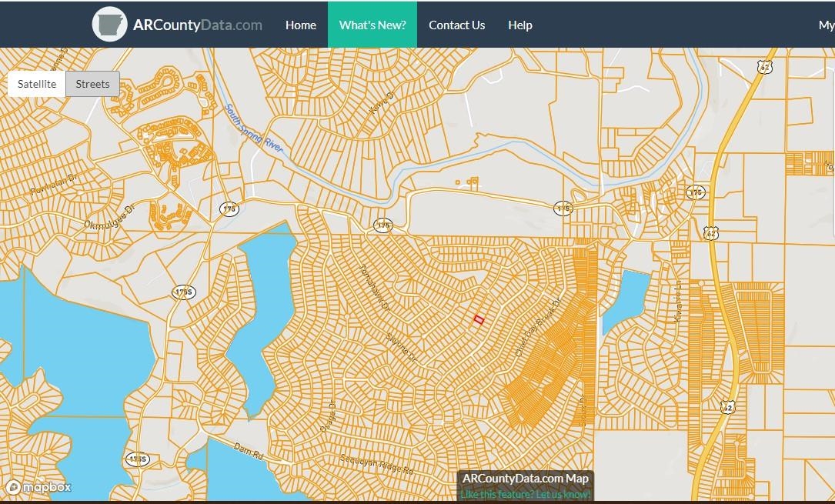835x504 pixels.
Task: Click the Route 62 shield at bottom right
Action: 729,406
